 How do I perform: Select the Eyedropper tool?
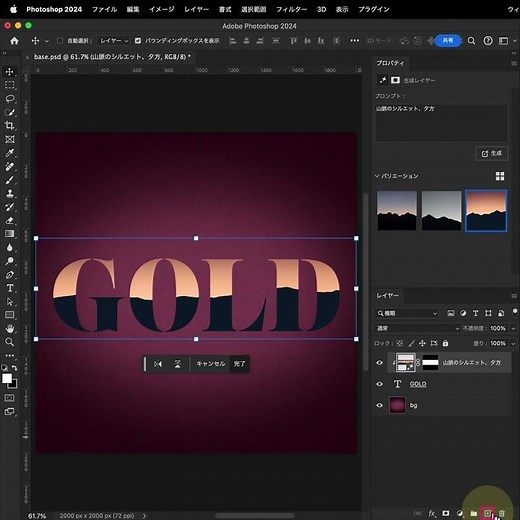[9, 153]
